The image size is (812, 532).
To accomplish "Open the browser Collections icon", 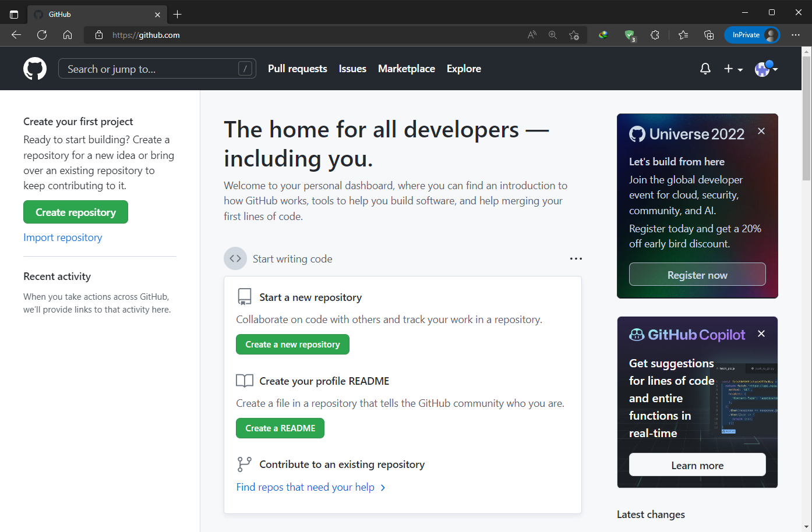I will 709,35.
